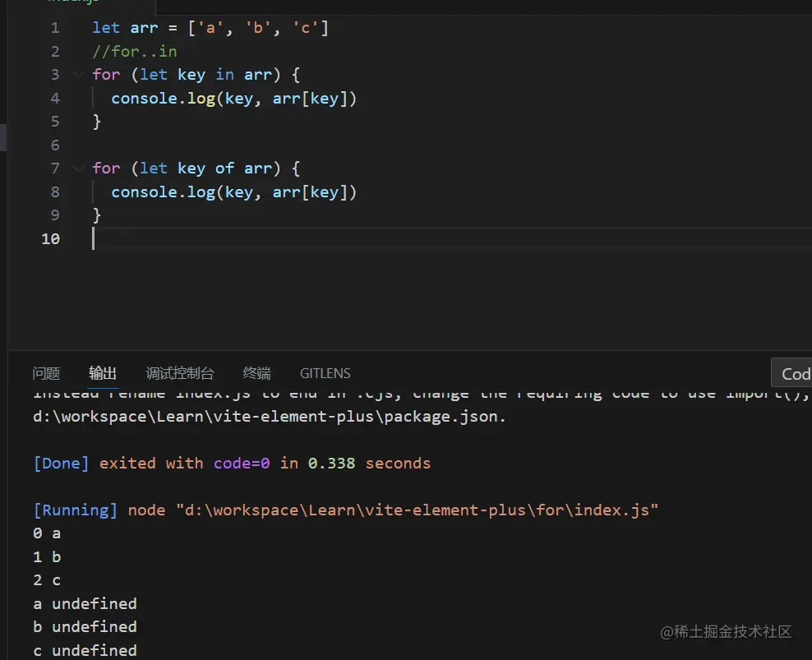Click line number 1 in the gutter

[x=55, y=28]
